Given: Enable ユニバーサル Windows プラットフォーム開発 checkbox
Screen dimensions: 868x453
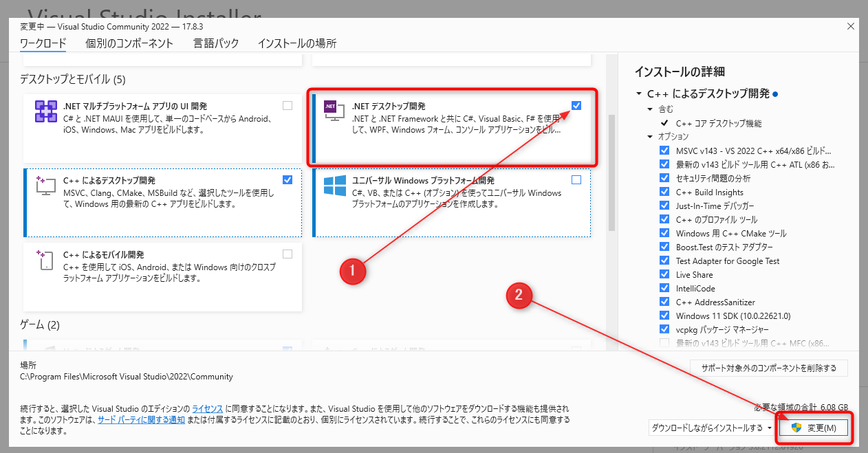Looking at the screenshot, I should [x=576, y=179].
